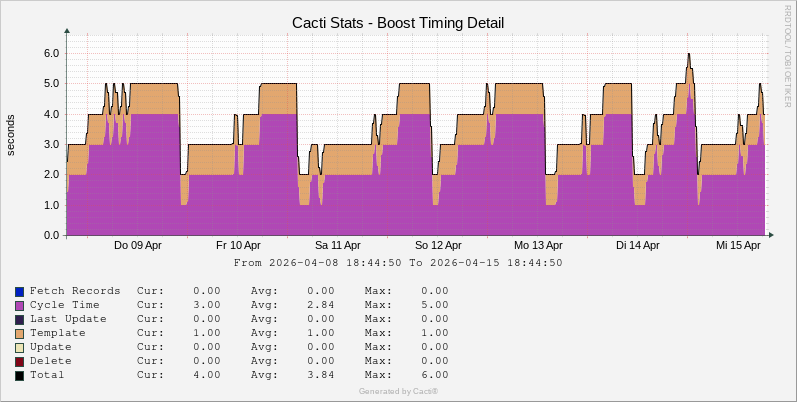The height and width of the screenshot is (402, 797).
Task: Click the dark red Delete legend swatch
Action: (19, 361)
